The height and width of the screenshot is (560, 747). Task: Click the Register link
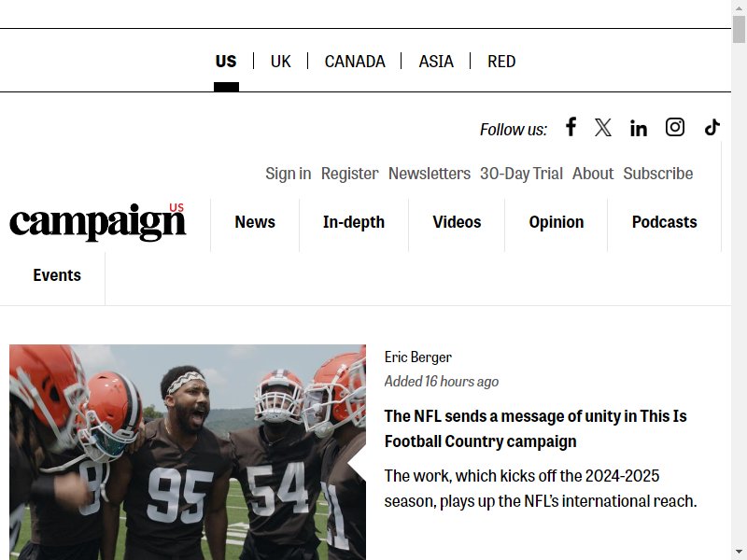(x=349, y=174)
